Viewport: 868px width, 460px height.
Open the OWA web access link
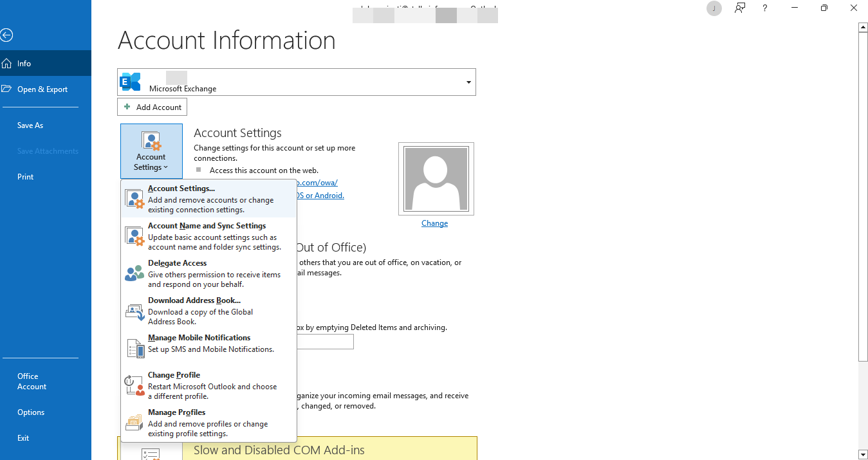click(x=317, y=183)
